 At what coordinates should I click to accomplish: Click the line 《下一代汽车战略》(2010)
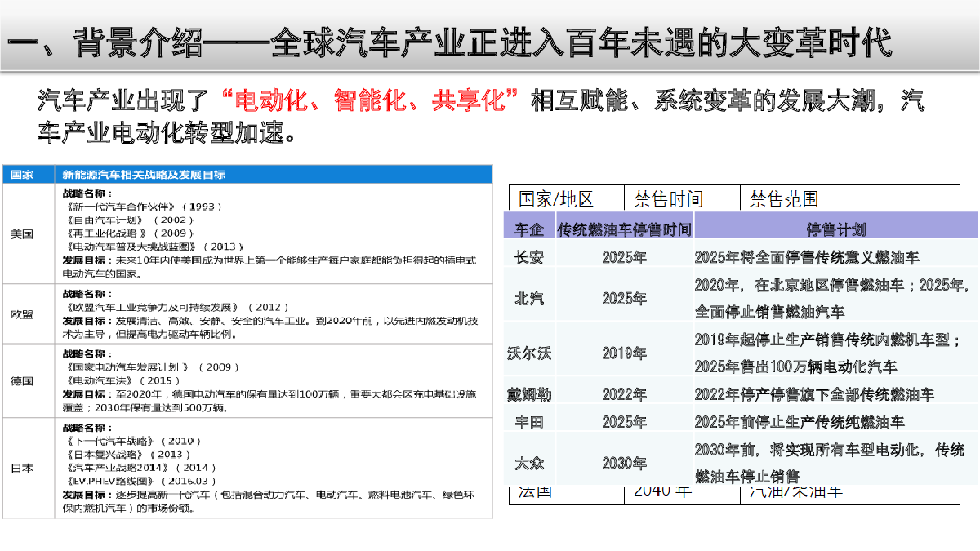click(132, 442)
